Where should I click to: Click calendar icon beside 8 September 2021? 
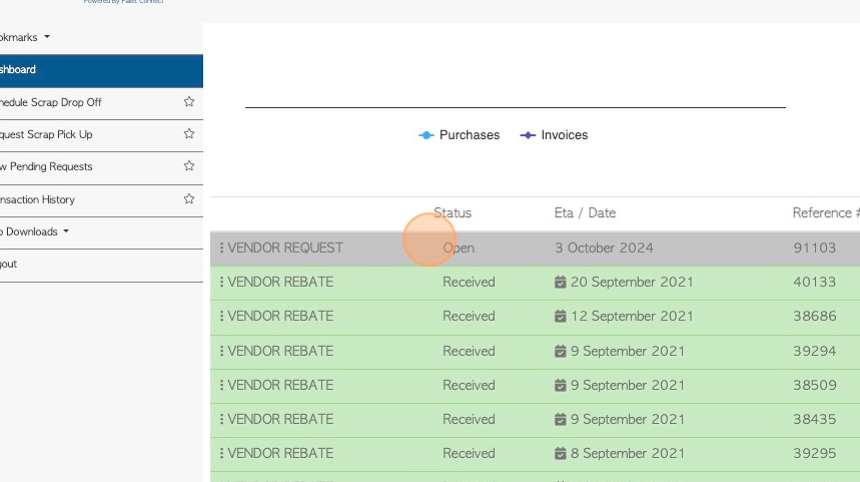pyautogui.click(x=560, y=453)
